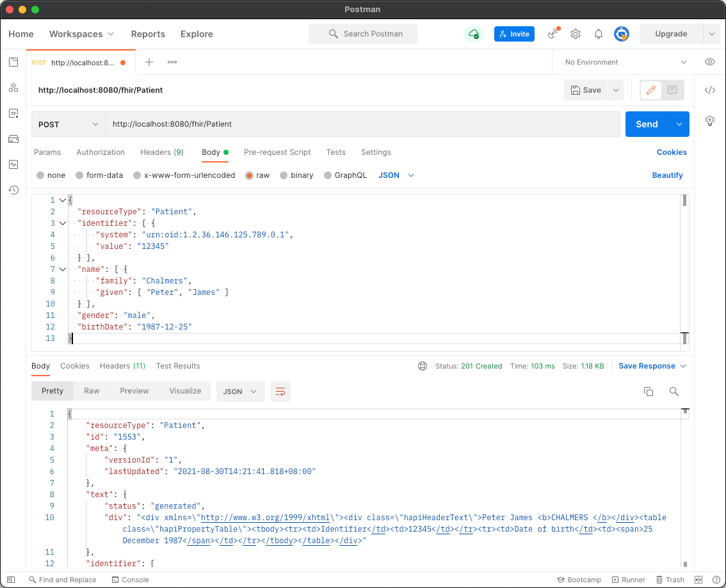Open the comments mode icon
The height and width of the screenshot is (588, 726).
pyautogui.click(x=672, y=90)
